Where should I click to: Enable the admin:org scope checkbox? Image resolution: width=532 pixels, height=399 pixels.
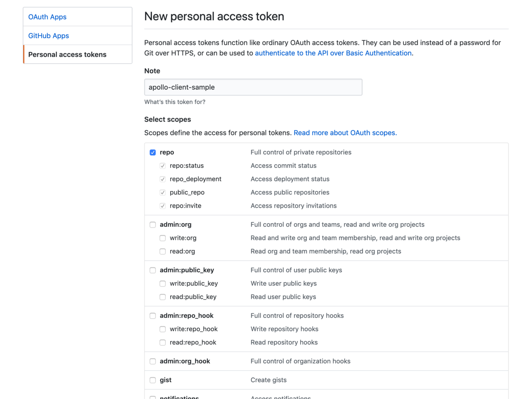tap(153, 225)
